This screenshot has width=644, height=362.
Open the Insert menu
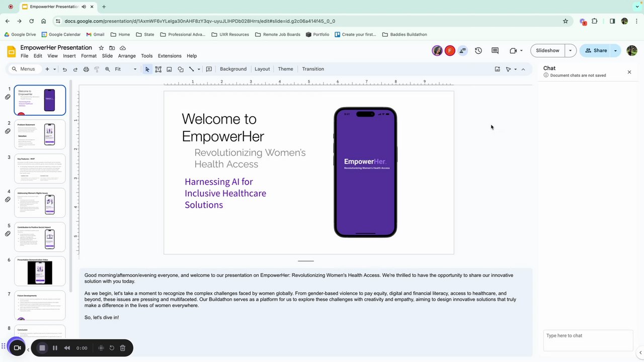point(69,56)
